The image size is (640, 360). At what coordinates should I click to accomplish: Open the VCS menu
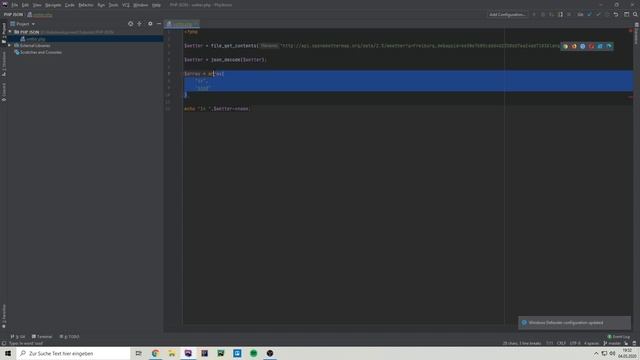126,5
